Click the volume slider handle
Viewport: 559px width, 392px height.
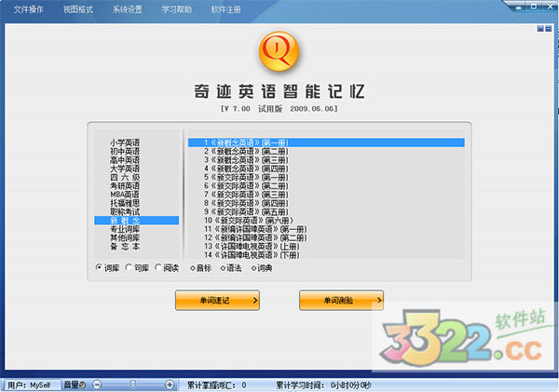point(132,385)
